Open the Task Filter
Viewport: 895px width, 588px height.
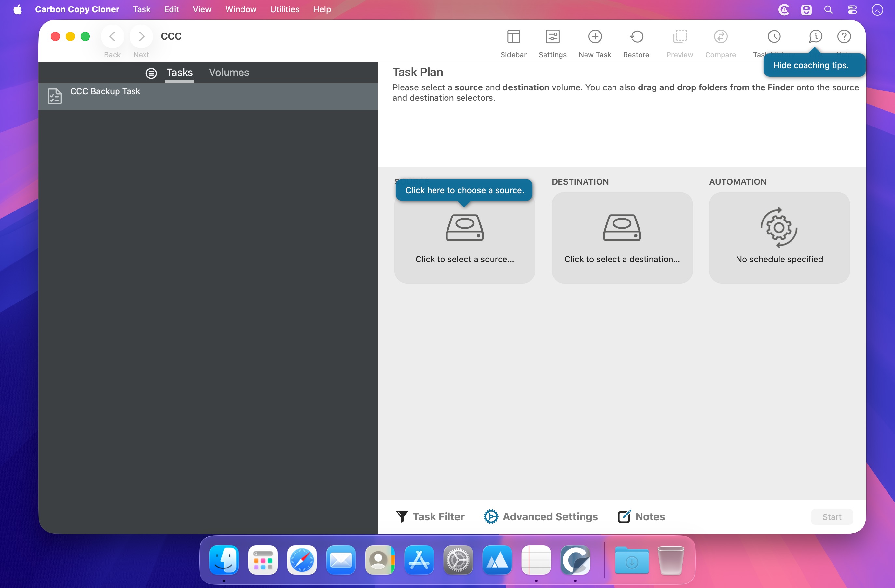(431, 516)
